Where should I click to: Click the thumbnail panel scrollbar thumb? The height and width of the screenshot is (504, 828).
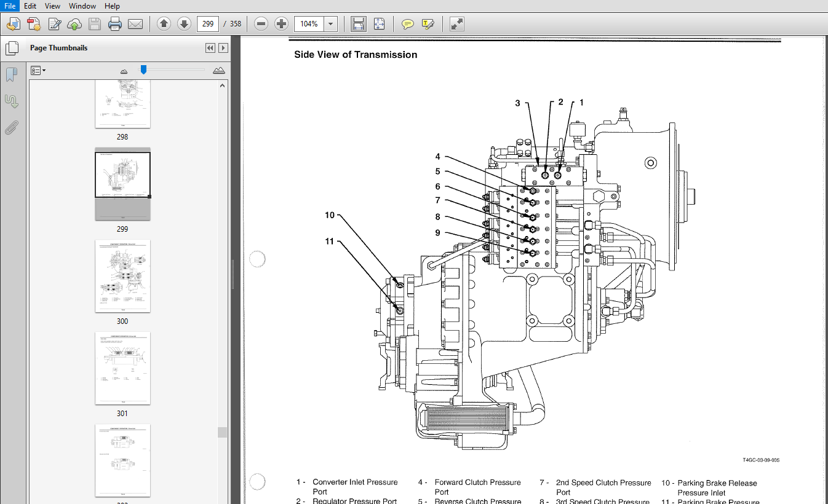pos(223,432)
